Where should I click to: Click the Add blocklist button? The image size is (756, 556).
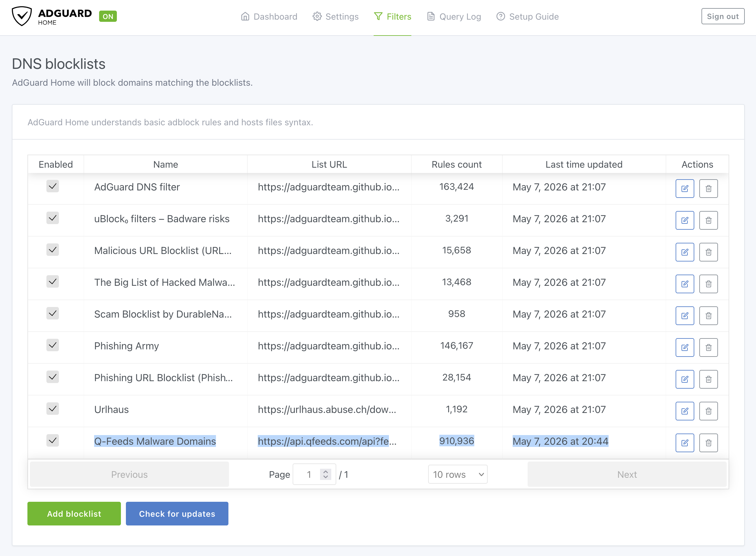(74, 514)
